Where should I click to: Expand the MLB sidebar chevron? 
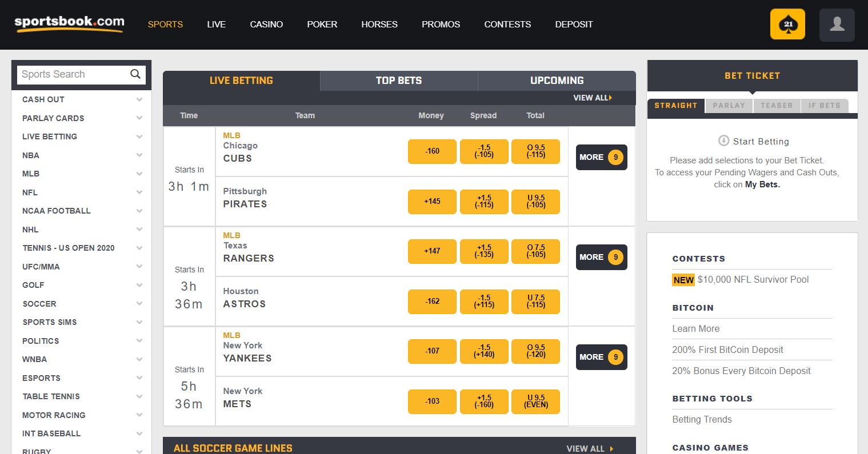(x=139, y=174)
